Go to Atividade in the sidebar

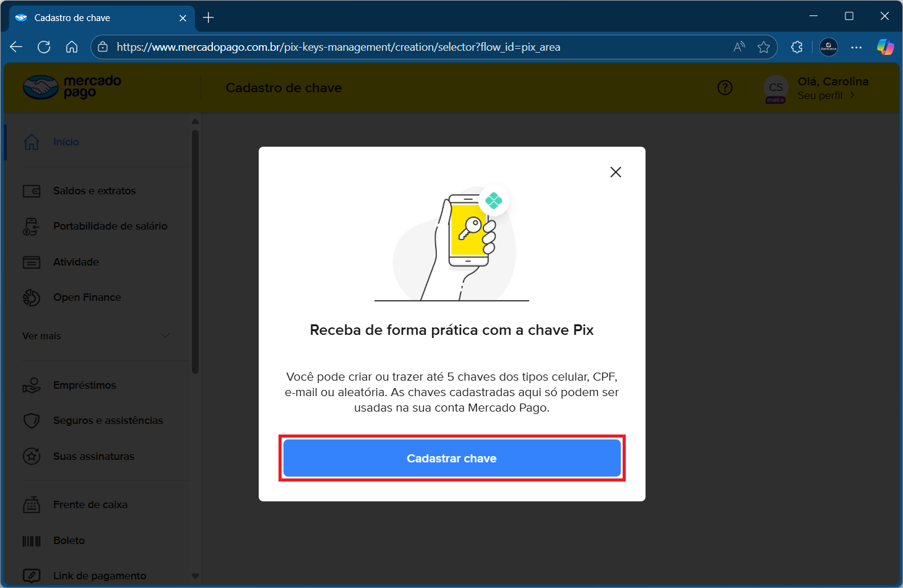click(76, 262)
